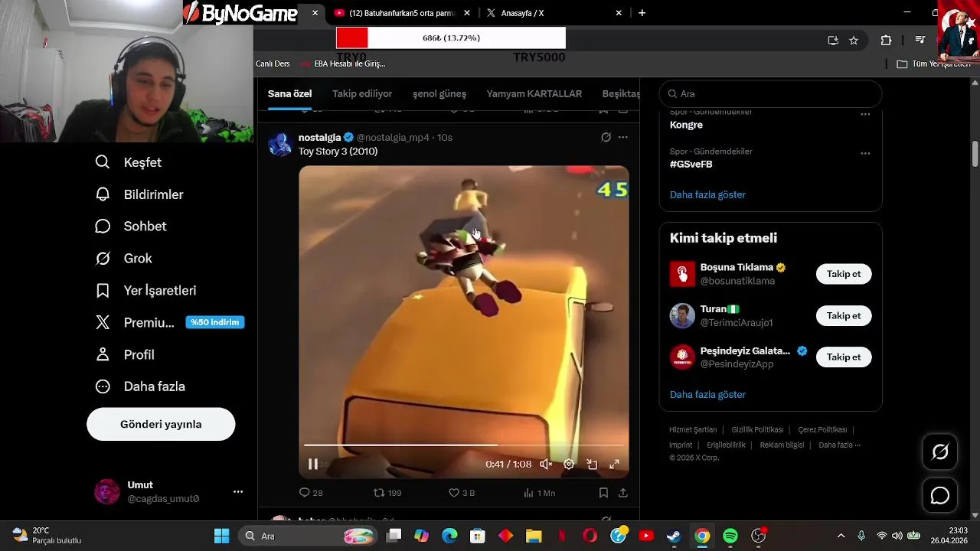Follow Turan account
Screen dimensions: 980x551
pyautogui.click(x=844, y=315)
